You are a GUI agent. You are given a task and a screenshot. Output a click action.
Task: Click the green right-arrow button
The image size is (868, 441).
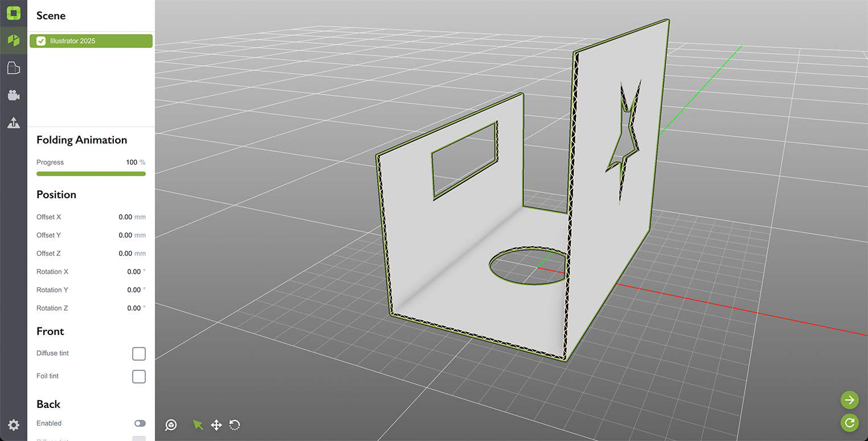click(849, 400)
